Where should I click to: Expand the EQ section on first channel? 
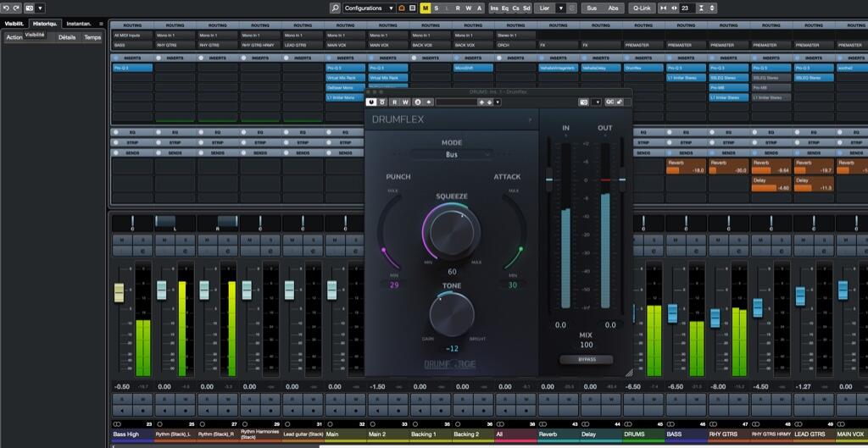[x=132, y=133]
